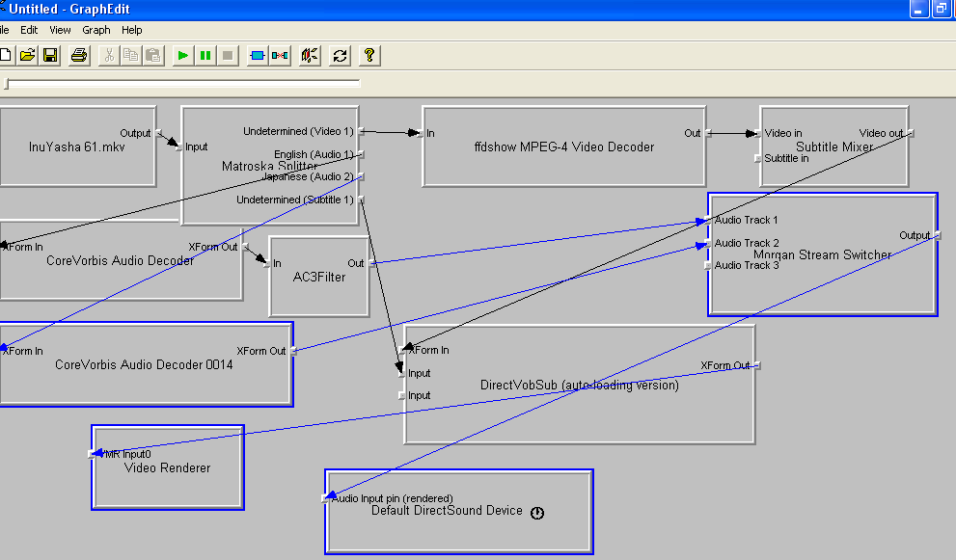Click Audio Track 2 pin on Stream Switcher

pyautogui.click(x=707, y=243)
